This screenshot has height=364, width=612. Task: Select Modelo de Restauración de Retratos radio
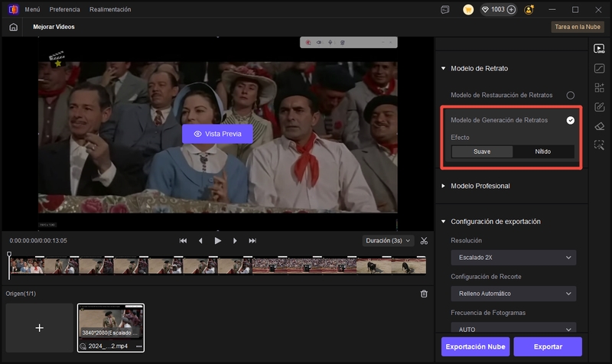tap(570, 95)
